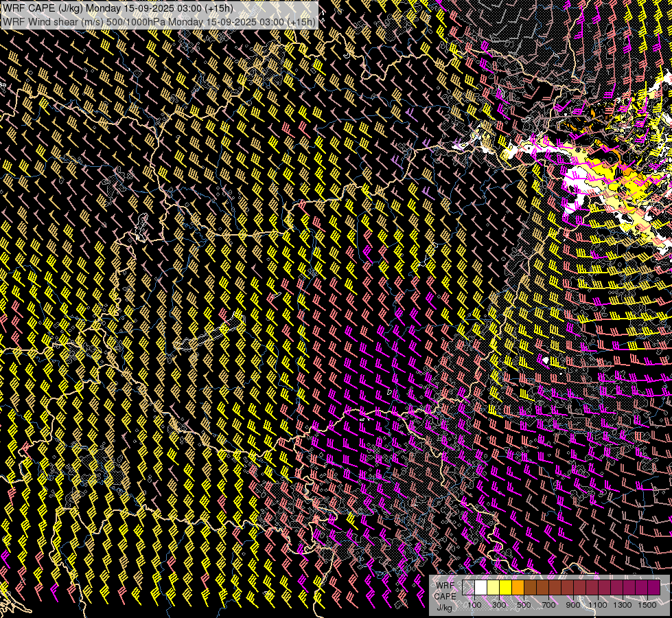Select the purple 1500 legend swatch
This screenshot has width=672, height=618.
click(x=654, y=587)
